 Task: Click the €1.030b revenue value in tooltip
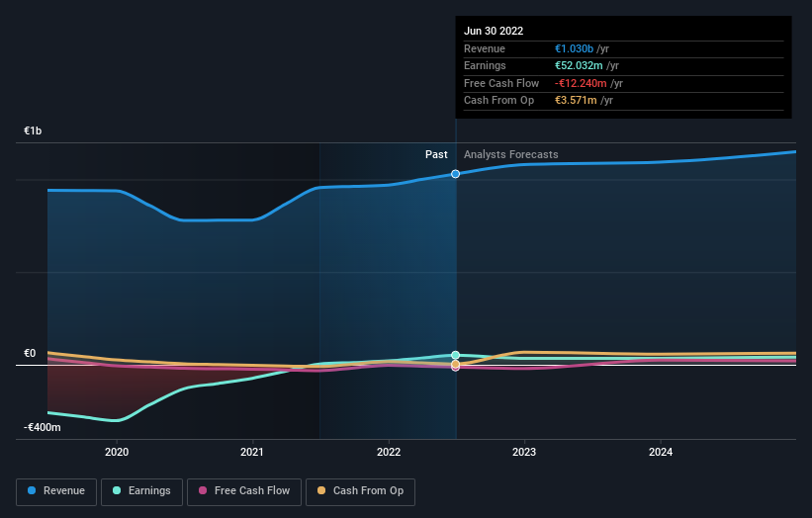pyautogui.click(x=574, y=48)
